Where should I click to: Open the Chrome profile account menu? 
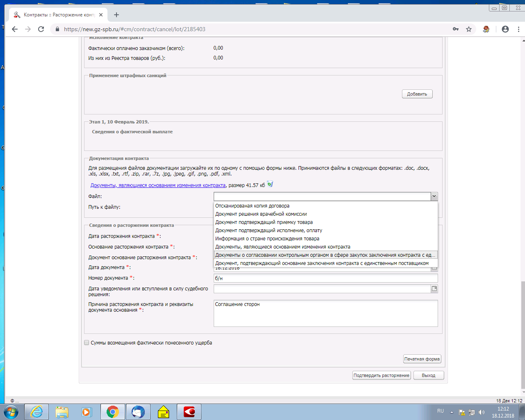[505, 29]
